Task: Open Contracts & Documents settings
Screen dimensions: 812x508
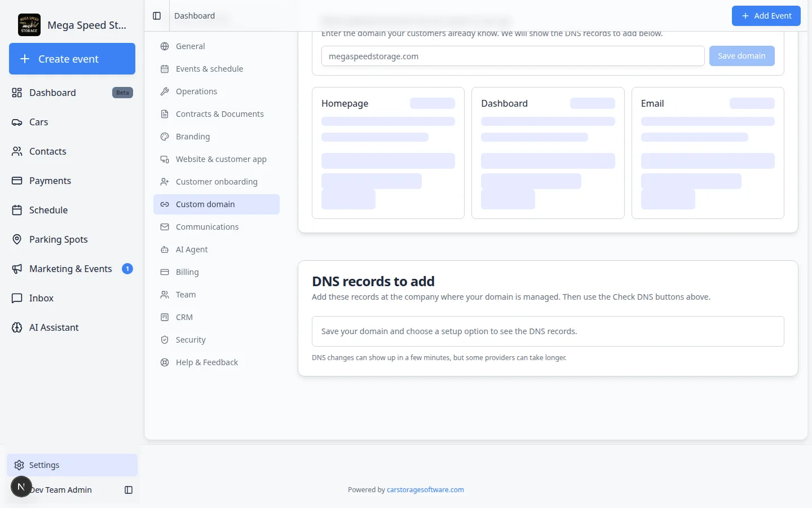Action: [x=217, y=114]
